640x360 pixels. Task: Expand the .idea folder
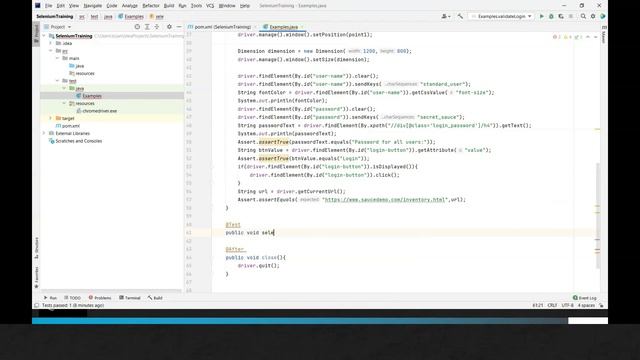tap(51, 43)
